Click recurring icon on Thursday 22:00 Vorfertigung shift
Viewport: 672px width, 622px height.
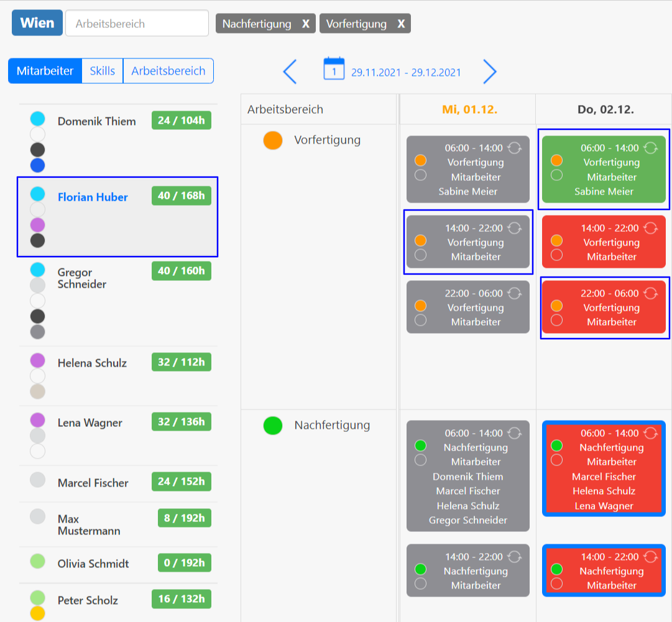(650, 293)
